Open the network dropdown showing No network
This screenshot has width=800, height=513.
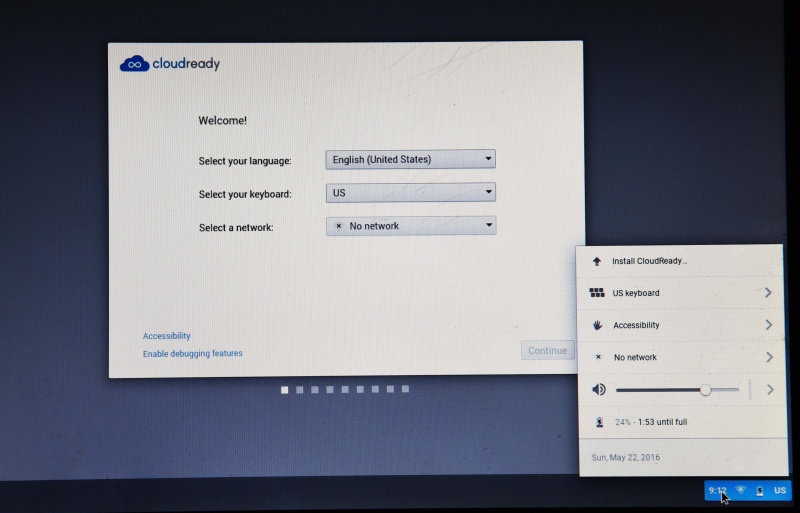click(x=410, y=226)
